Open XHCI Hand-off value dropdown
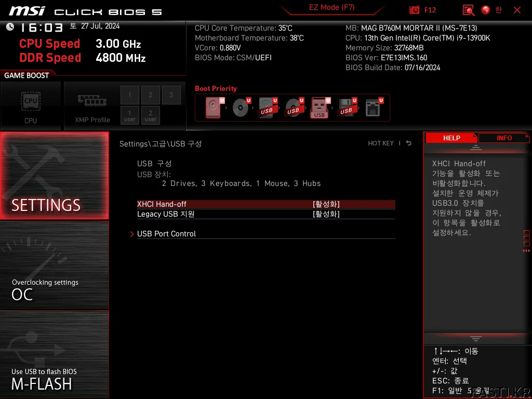Image resolution: width=532 pixels, height=399 pixels. tap(326, 204)
